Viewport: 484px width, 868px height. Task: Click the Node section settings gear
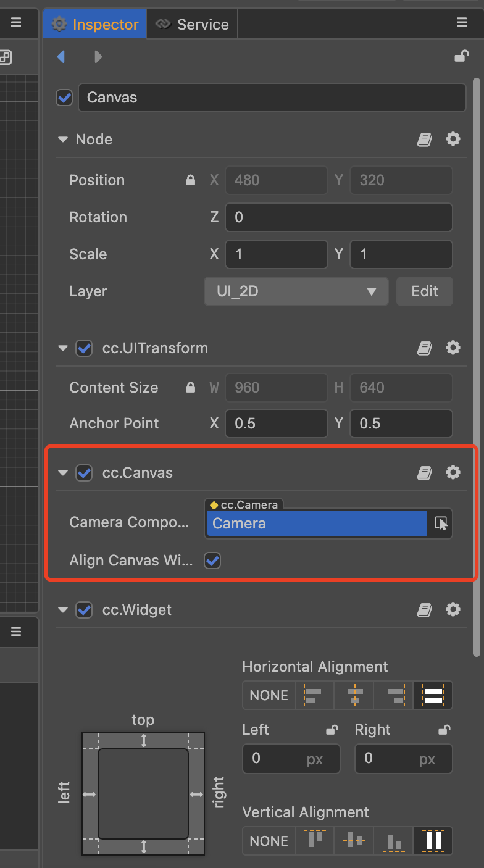click(x=453, y=140)
